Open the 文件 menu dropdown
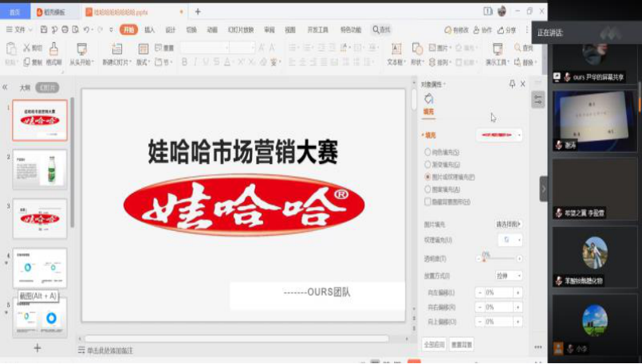The image size is (642, 364). (18, 29)
